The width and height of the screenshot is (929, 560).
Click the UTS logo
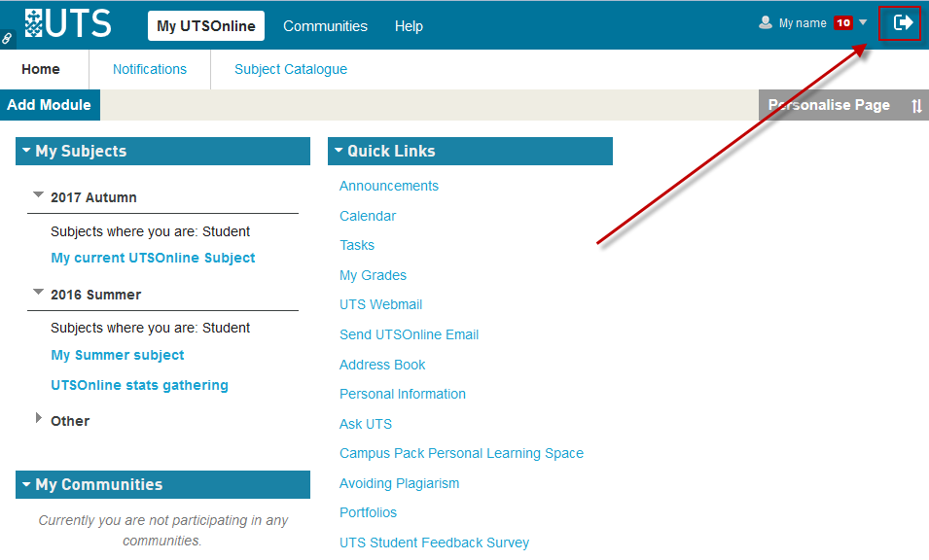pyautogui.click(x=68, y=23)
